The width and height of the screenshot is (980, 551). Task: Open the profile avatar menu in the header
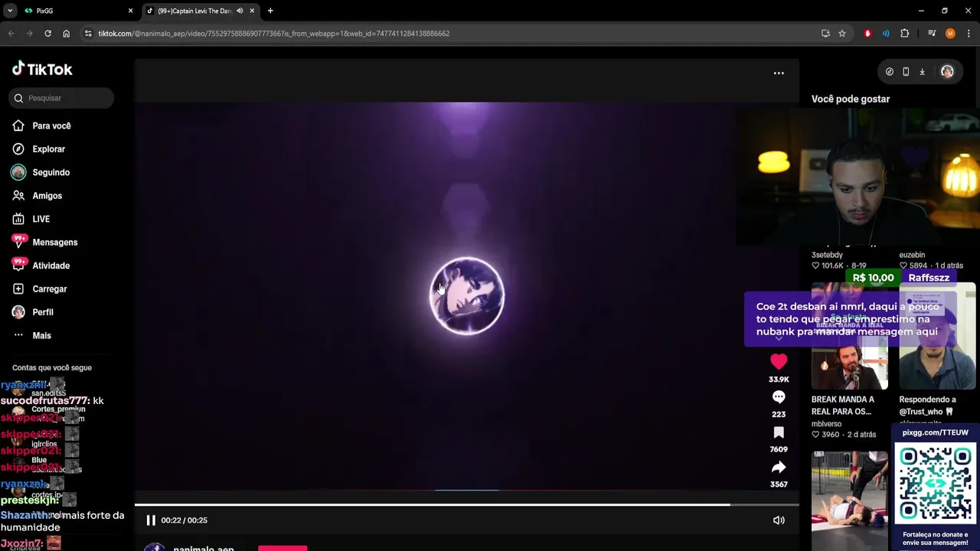pos(947,72)
